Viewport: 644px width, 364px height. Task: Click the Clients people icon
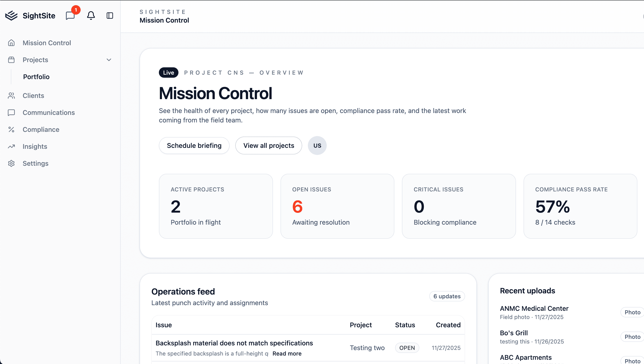11,96
